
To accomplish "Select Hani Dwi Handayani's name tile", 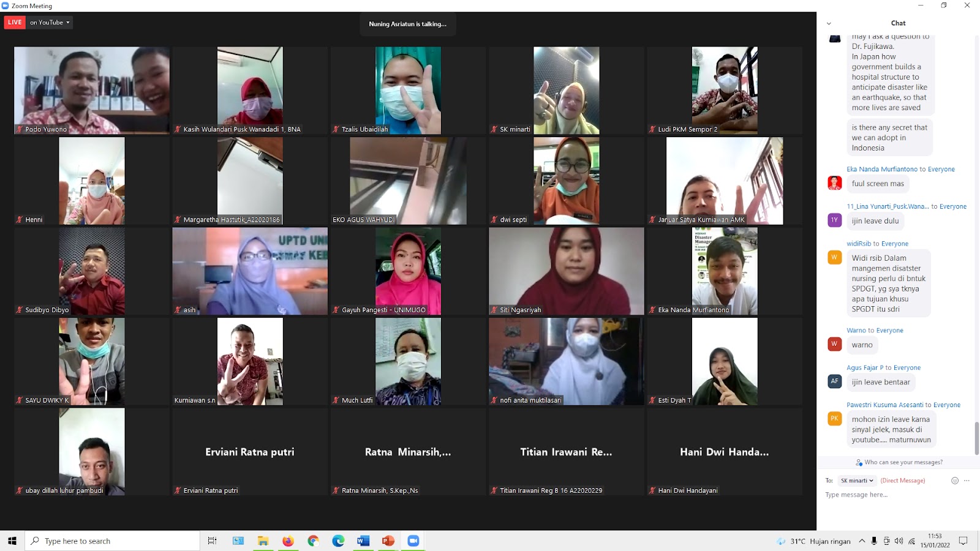I will coord(725,452).
